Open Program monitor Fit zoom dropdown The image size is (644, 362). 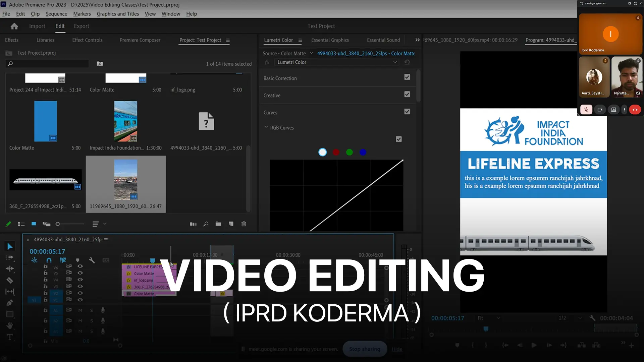point(489,318)
